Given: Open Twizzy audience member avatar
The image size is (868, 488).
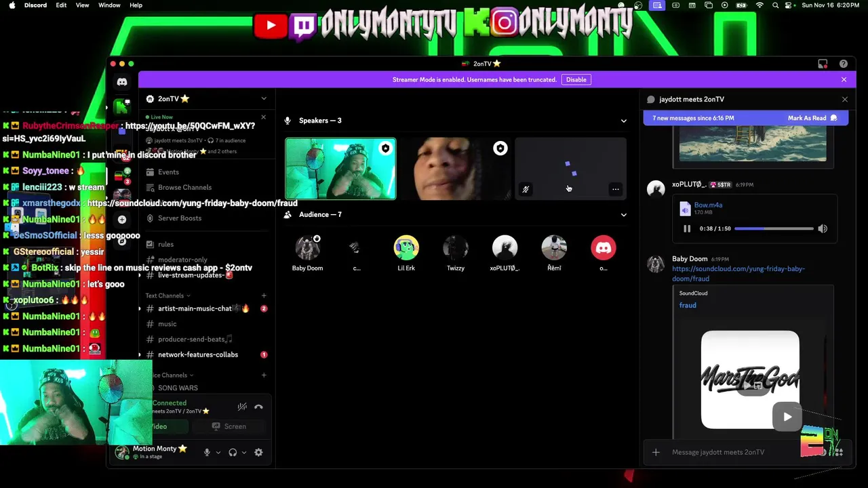Looking at the screenshot, I should tap(456, 247).
